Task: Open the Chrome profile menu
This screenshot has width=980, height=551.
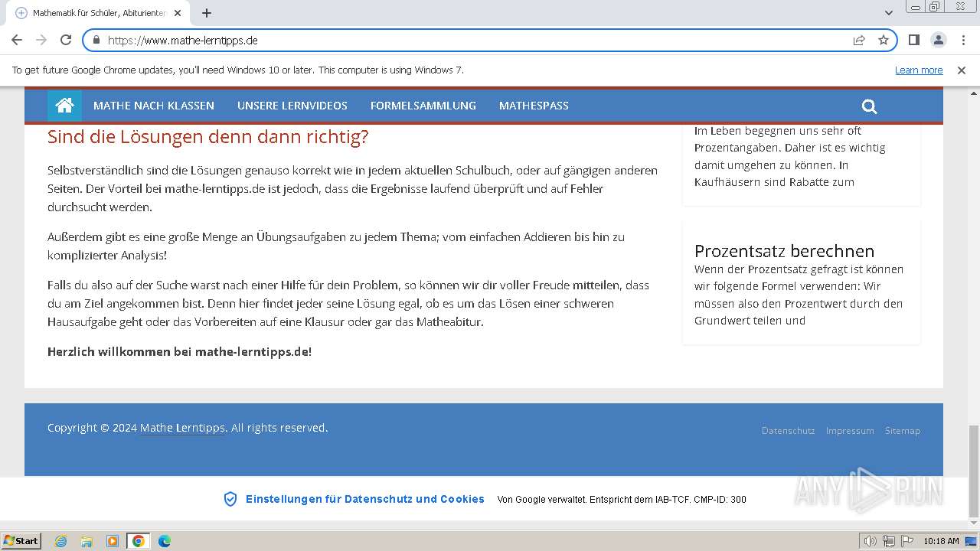Action: pos(939,41)
